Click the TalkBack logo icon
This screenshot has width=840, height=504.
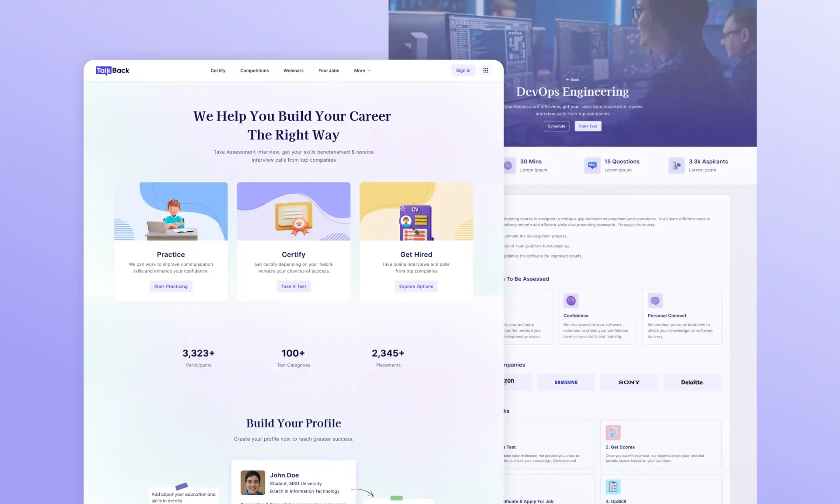point(112,70)
